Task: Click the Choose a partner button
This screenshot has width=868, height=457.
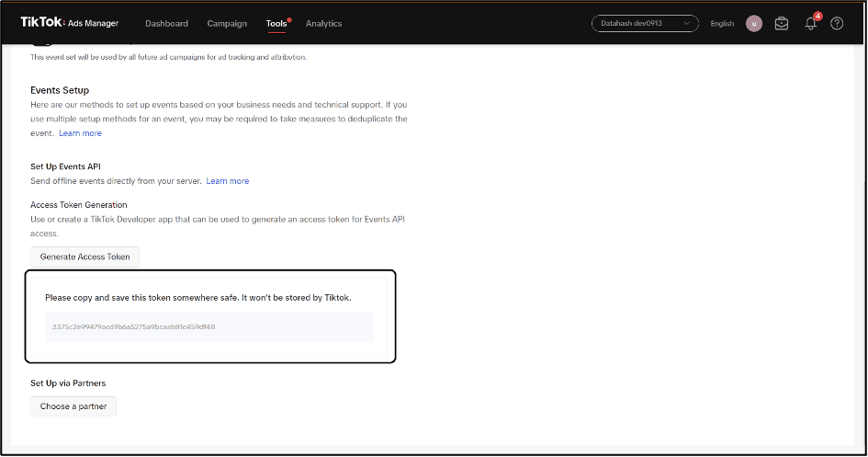Action: point(73,406)
